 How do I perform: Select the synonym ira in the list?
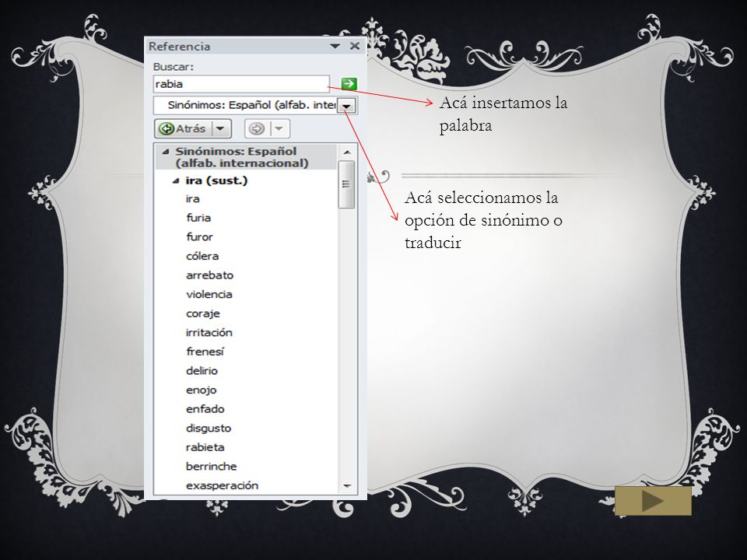click(x=192, y=199)
